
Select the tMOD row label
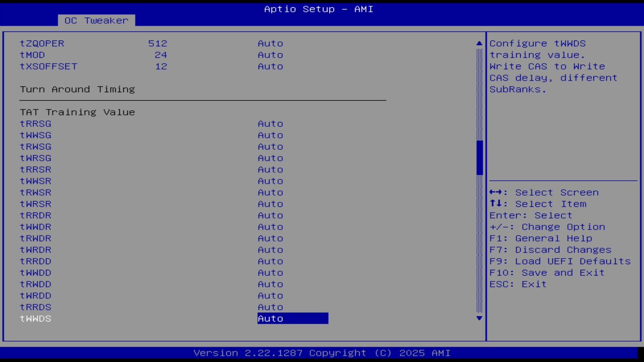point(32,55)
